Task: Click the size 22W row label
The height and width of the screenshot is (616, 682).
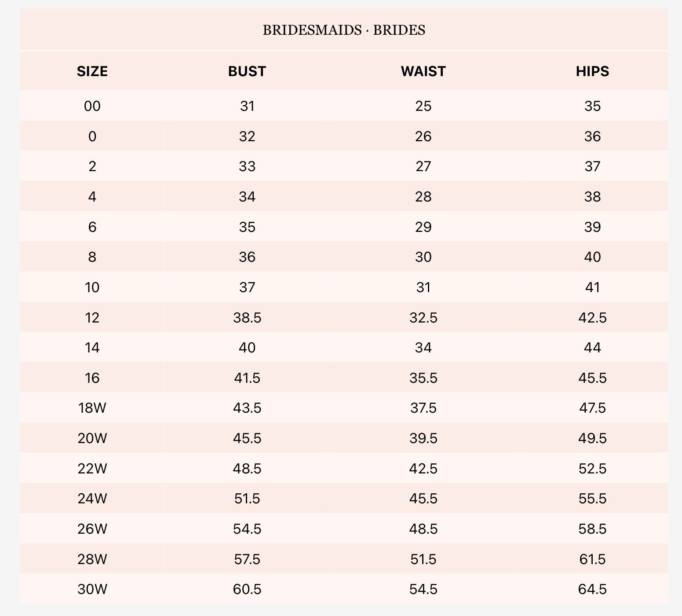Action: click(92, 469)
